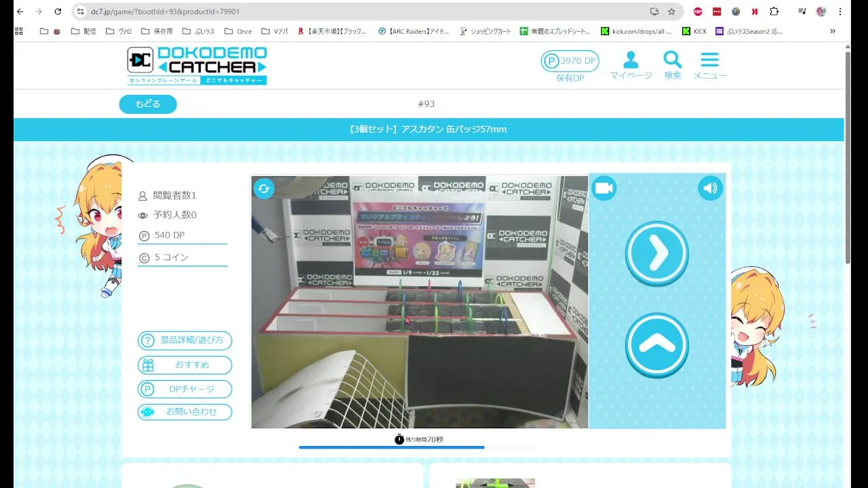Viewport: 868px width, 488px height.
Task: Open the 保存用 bookmark folder
Action: click(157, 31)
